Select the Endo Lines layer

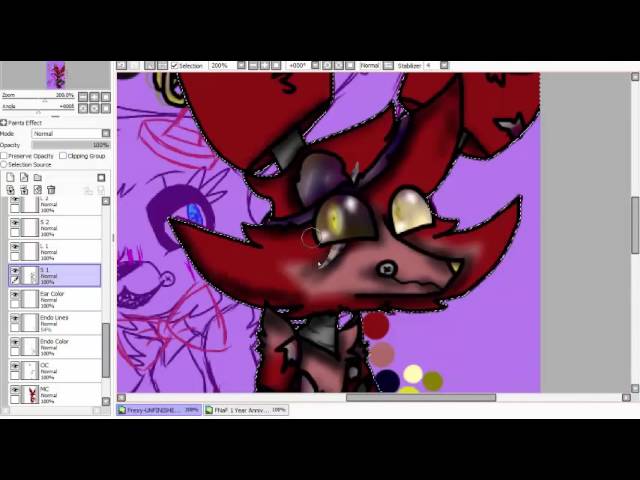pyautogui.click(x=55, y=323)
